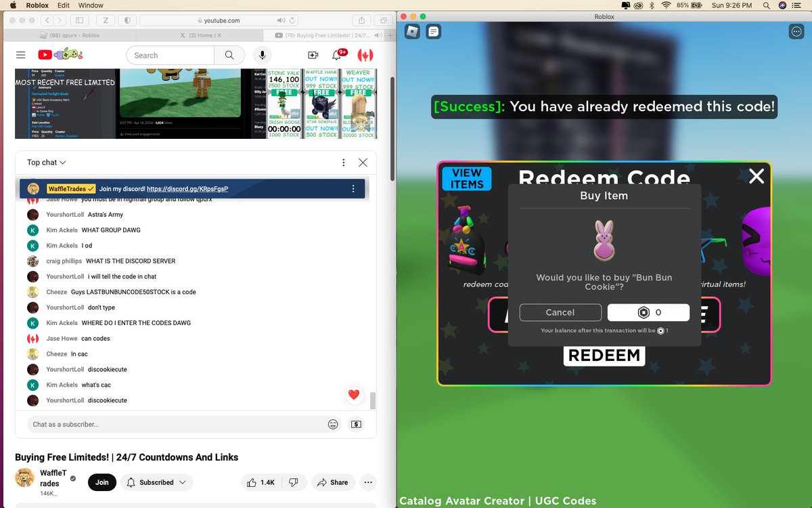Open the Window menu

[91, 5]
